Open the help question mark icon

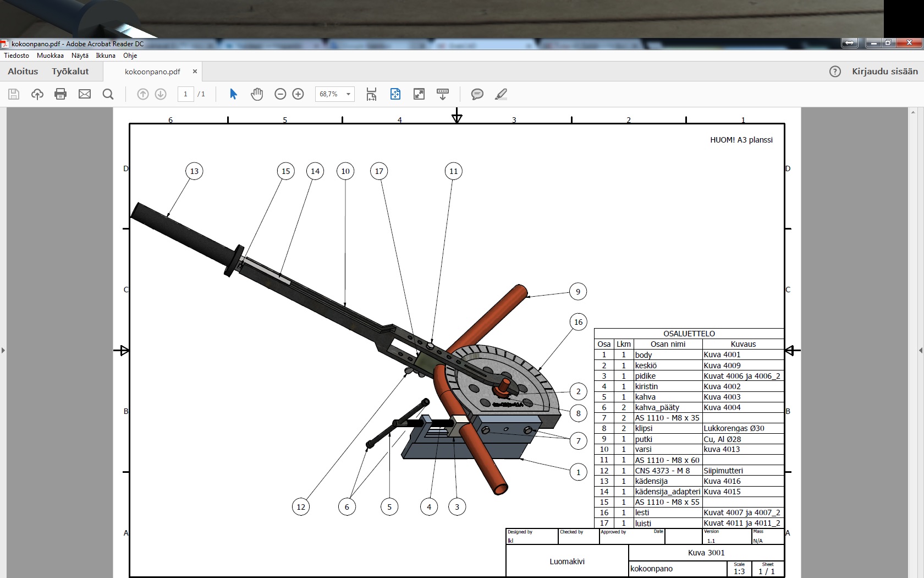[835, 72]
